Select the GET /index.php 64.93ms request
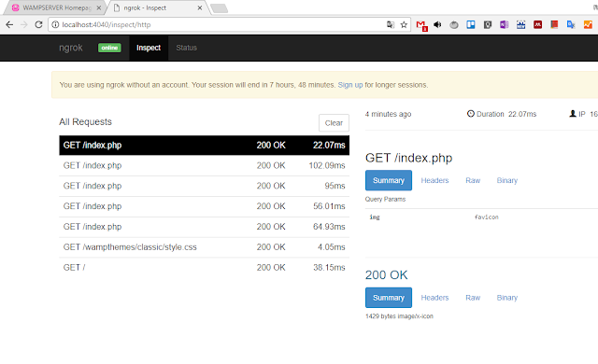Image resolution: width=598 pixels, height=364 pixels. (x=204, y=227)
